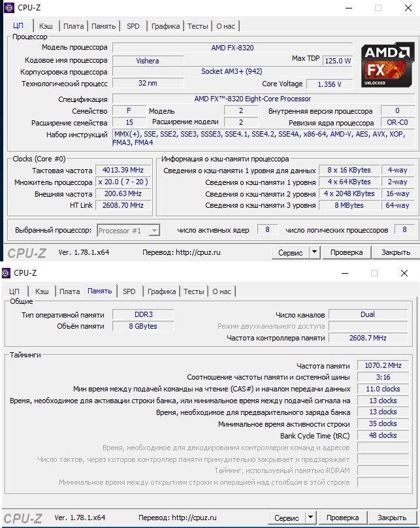Click the 4 x 64 KBytes L1 cache value

click(x=349, y=182)
